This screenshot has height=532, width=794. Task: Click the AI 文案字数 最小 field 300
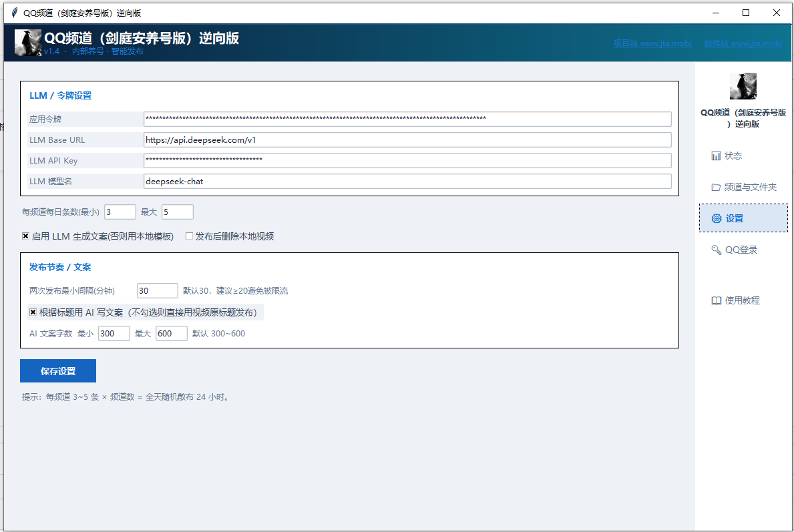(x=114, y=334)
